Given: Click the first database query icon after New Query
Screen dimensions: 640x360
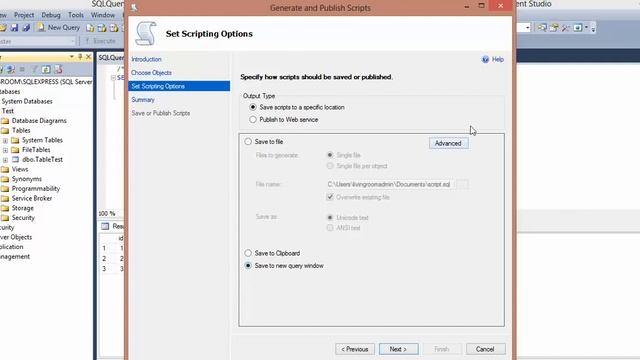Looking at the screenshot, I should tap(90, 28).
